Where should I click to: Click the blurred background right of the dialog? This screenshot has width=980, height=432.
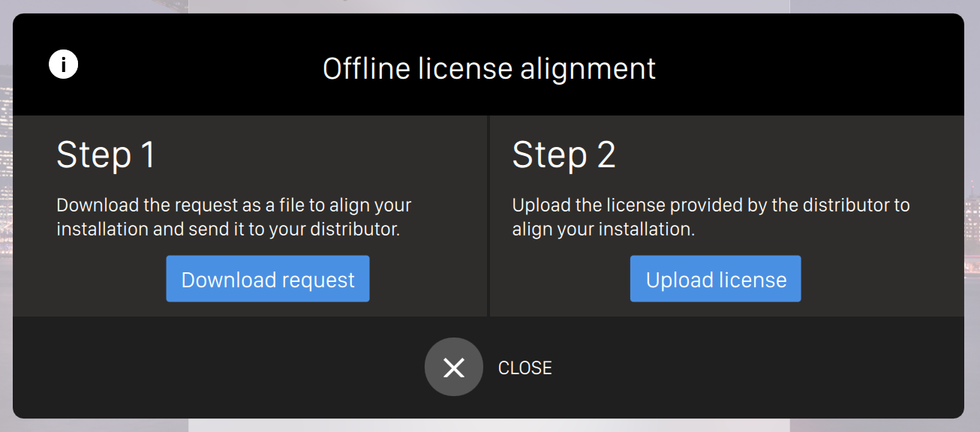tap(972, 225)
